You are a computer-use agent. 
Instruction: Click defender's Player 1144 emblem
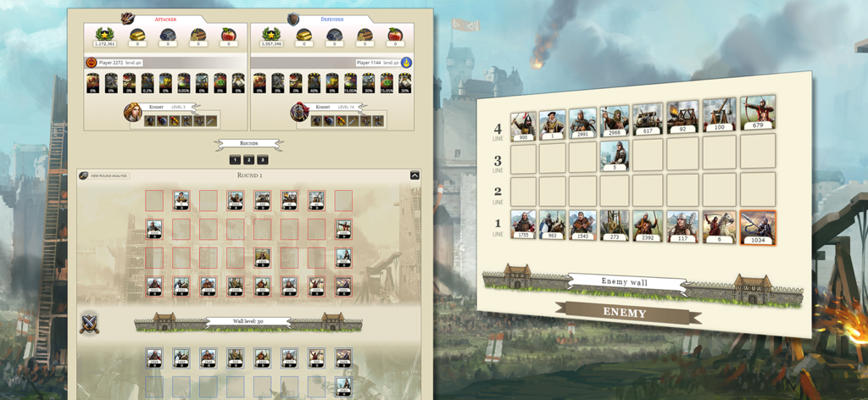(406, 63)
